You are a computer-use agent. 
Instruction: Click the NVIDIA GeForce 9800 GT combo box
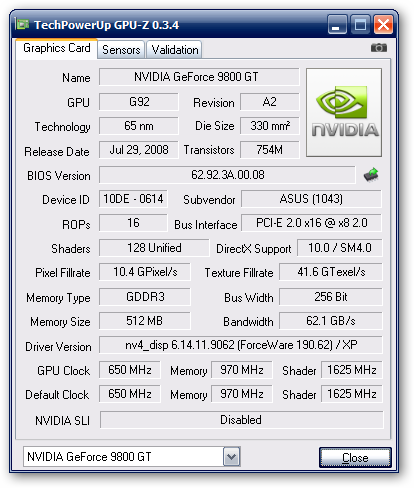tap(132, 457)
